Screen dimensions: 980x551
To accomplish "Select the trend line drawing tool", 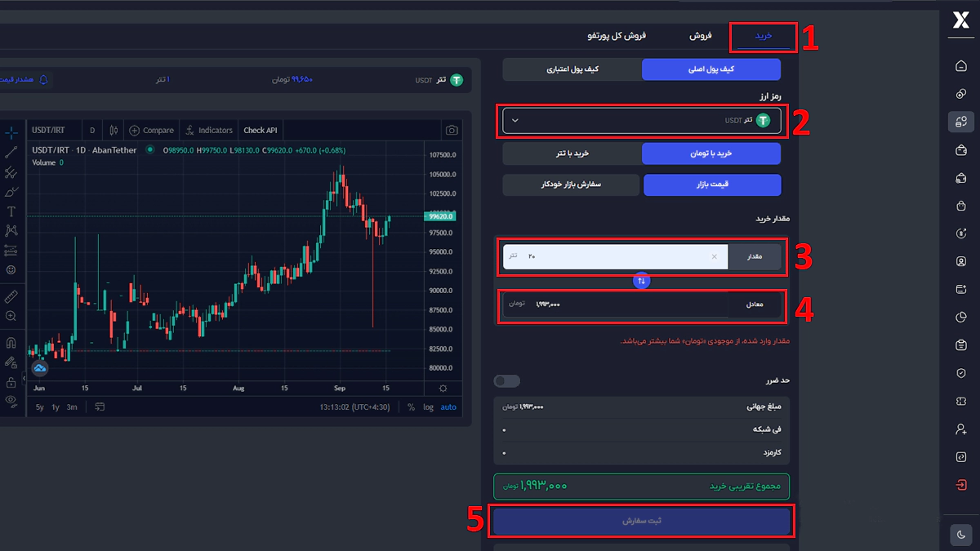I will click(11, 152).
